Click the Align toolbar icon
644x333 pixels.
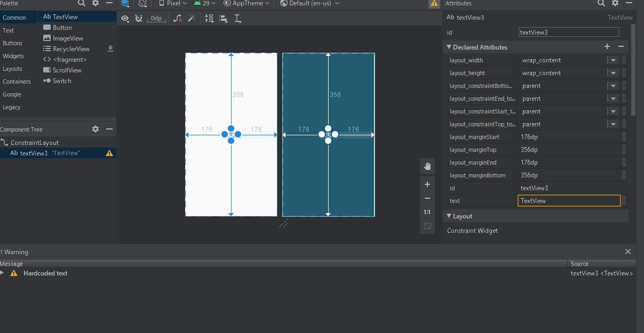[222, 18]
